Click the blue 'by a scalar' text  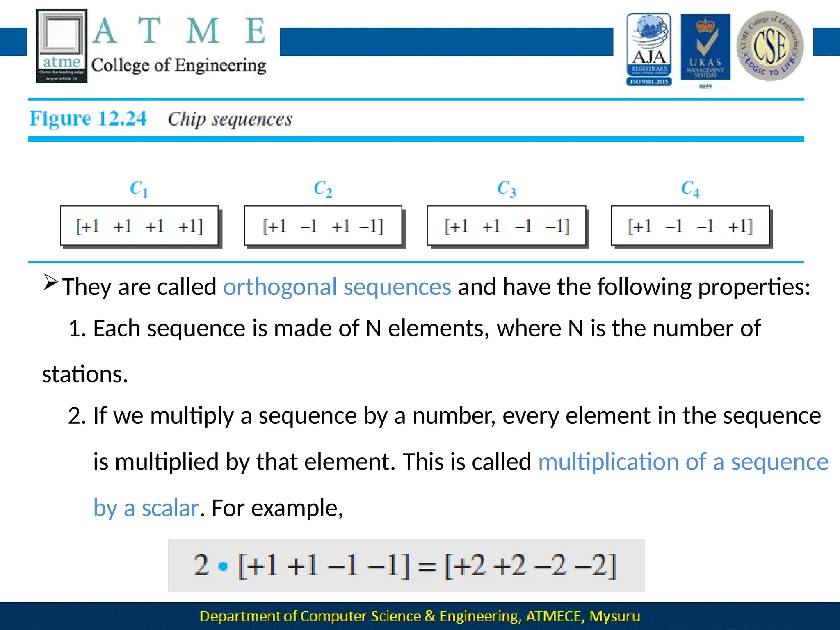(146, 508)
